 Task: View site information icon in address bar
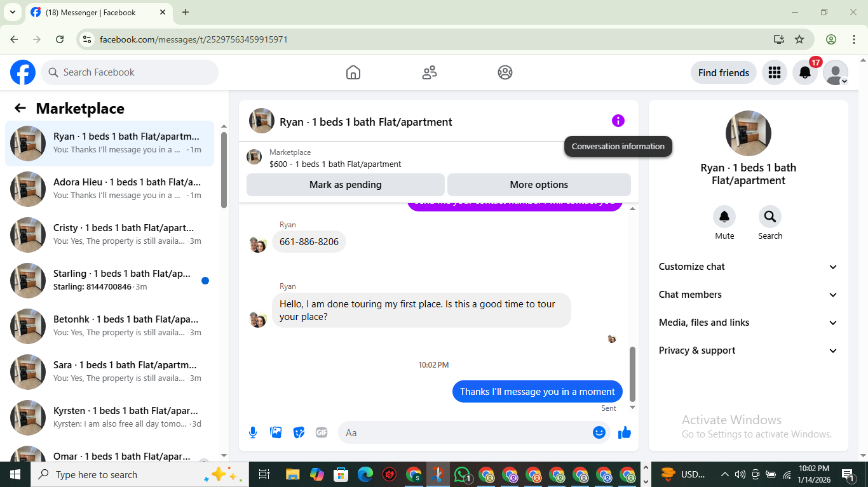pos(88,39)
